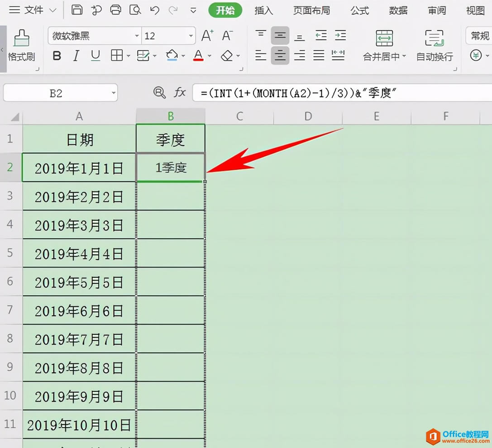The height and width of the screenshot is (448, 492).
Task: Expand Merge and Center dropdown arrow
Action: (x=404, y=56)
